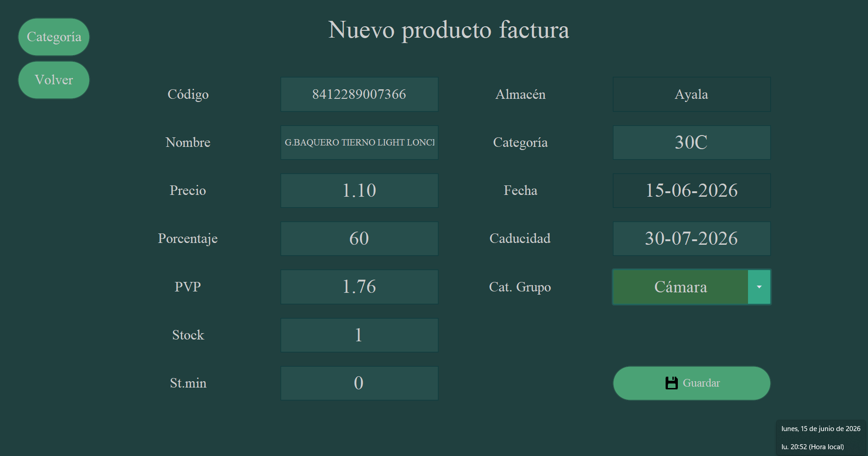Viewport: 868px width, 456px height.
Task: Edit the Nombre field G.BAQUERO TIERNO
Action: pos(360,142)
